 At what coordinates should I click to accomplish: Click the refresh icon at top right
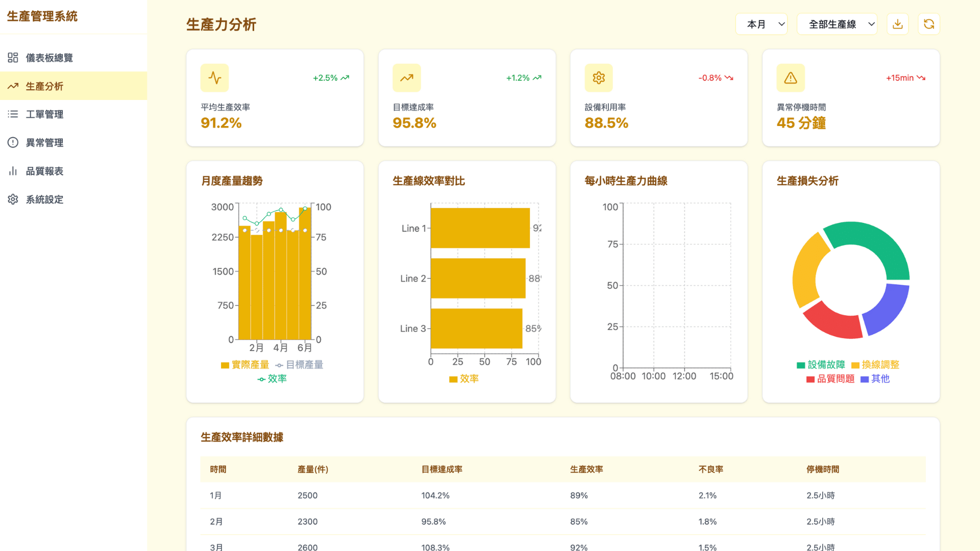(x=928, y=23)
